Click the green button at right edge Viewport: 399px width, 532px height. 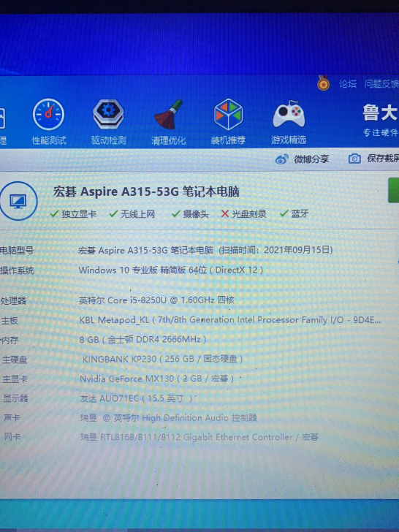point(394,190)
